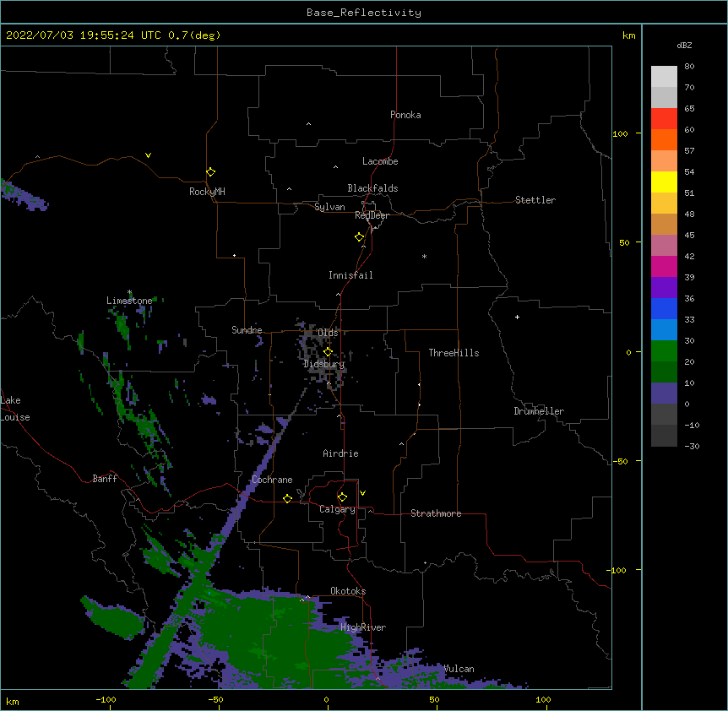Pick the bright green 20-30 dBZ legend swatch

pyautogui.click(x=664, y=351)
